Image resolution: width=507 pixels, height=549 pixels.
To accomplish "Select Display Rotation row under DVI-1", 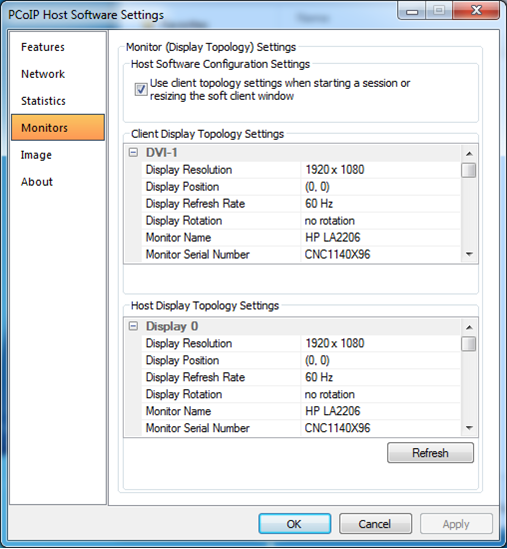I will point(301,221).
